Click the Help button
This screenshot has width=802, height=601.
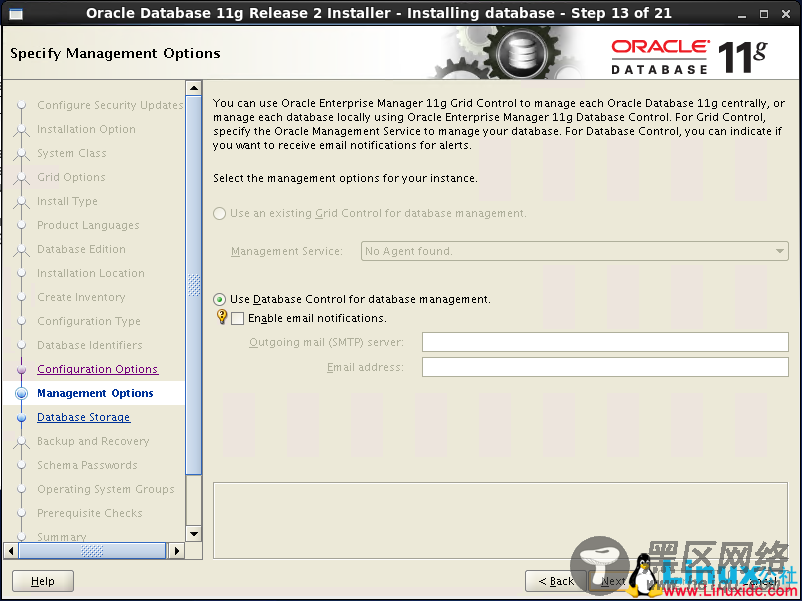(x=43, y=581)
